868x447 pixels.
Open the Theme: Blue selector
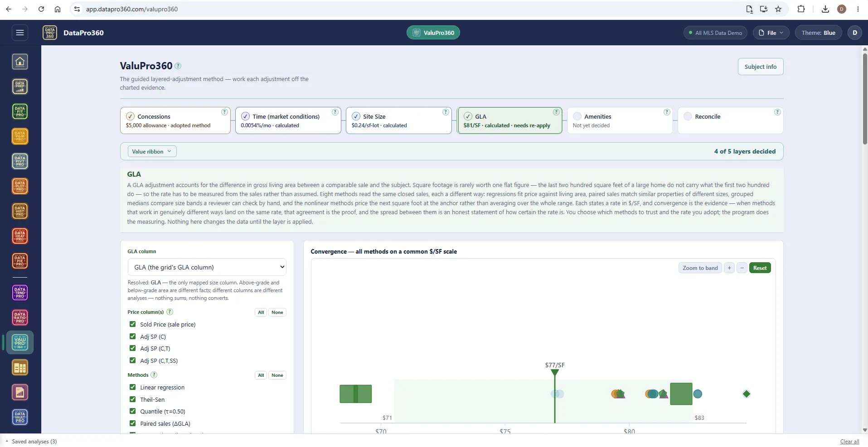point(818,33)
